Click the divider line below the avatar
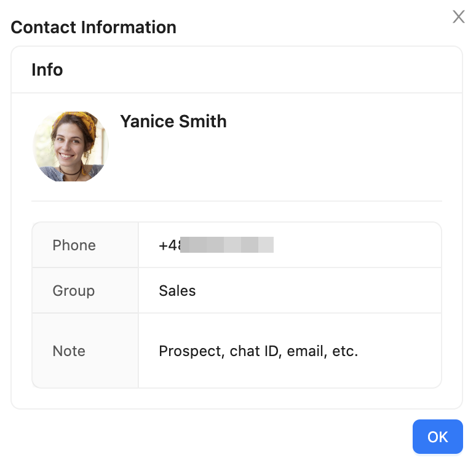This screenshot has height=460, width=476. 237,201
